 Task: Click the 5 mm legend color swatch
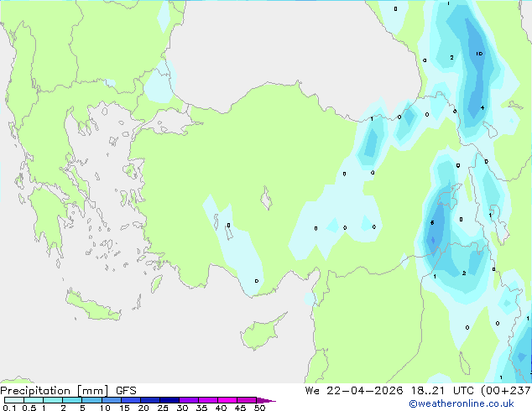[91, 400]
